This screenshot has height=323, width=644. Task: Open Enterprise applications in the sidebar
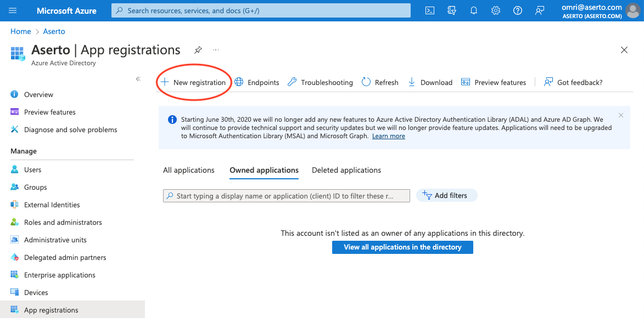click(x=60, y=275)
